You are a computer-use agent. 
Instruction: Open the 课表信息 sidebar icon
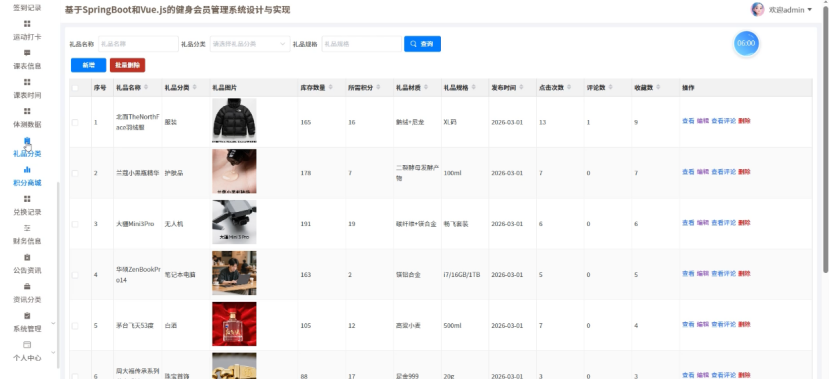coord(27,53)
